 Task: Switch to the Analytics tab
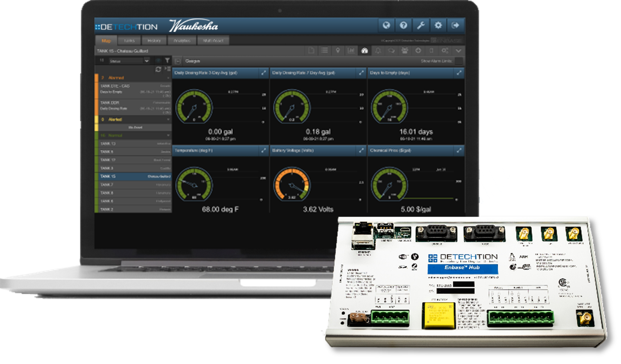point(182,41)
